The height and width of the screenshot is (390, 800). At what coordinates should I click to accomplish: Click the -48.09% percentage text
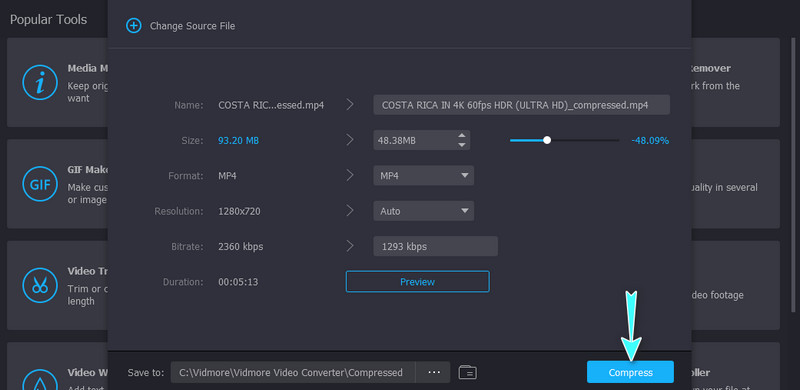pos(650,140)
